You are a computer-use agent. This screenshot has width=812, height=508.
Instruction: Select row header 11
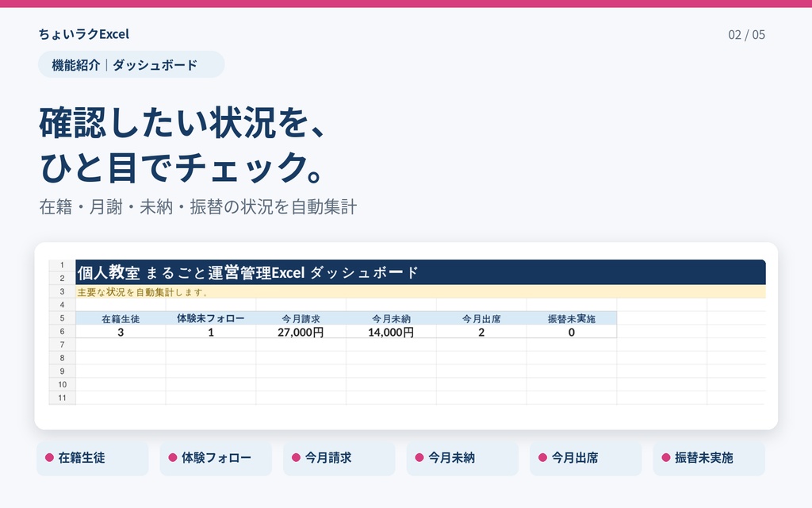62,398
